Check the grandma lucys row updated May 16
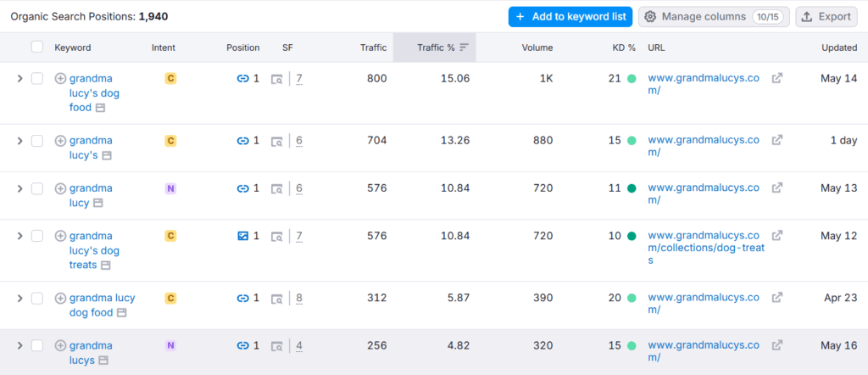Viewport: 868px width, 375px height. click(x=37, y=345)
